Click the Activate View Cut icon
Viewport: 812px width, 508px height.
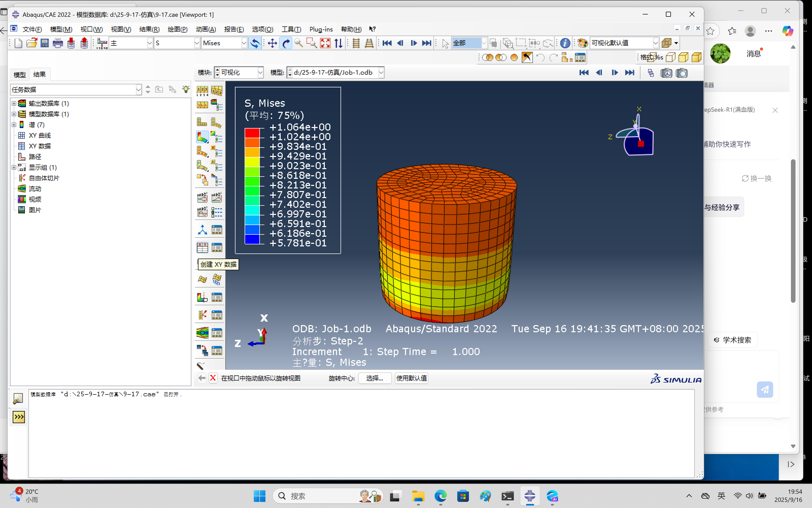pyautogui.click(x=202, y=297)
